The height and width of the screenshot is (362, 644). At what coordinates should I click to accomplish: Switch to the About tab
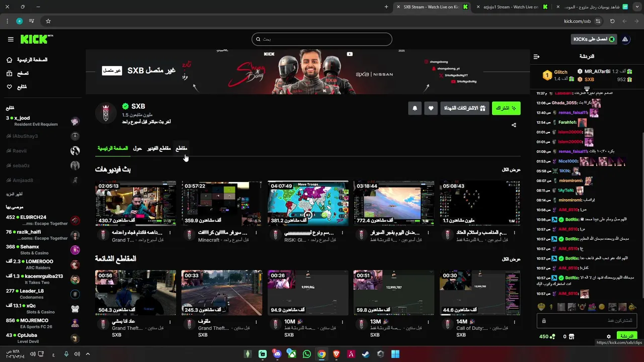click(x=137, y=148)
